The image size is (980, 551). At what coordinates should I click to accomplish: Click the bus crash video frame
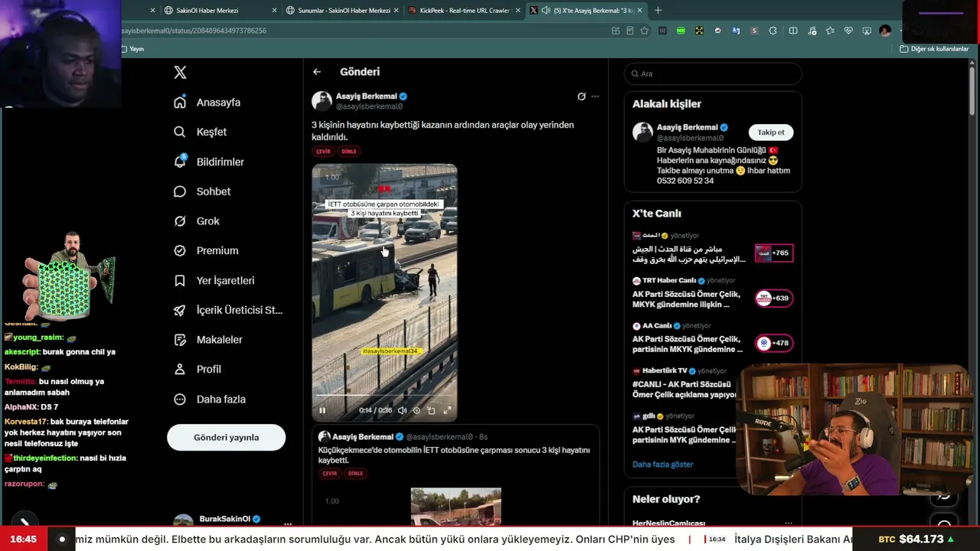[x=384, y=292]
